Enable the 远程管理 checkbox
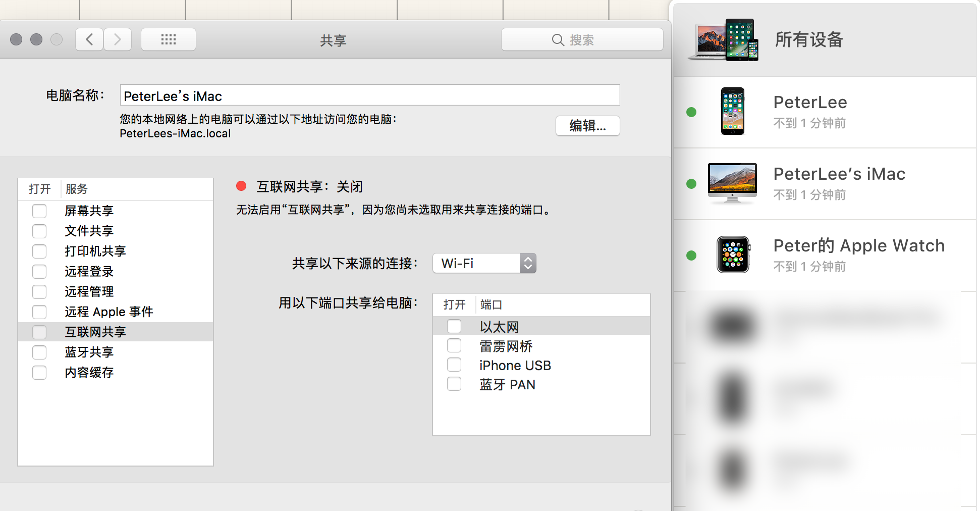Viewport: 980px width, 511px height. tap(39, 291)
